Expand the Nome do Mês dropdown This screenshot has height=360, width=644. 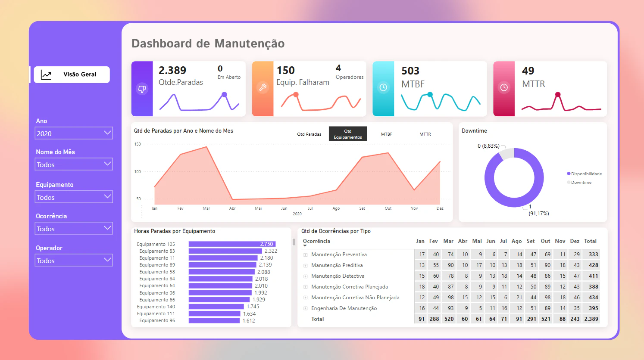74,164
